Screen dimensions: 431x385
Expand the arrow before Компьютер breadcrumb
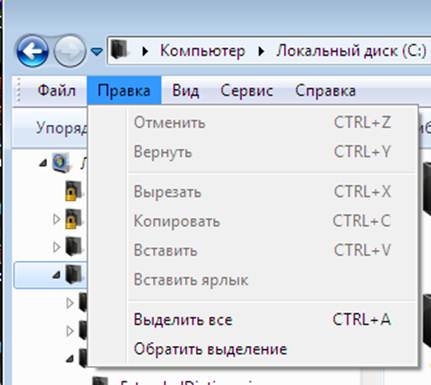[145, 51]
